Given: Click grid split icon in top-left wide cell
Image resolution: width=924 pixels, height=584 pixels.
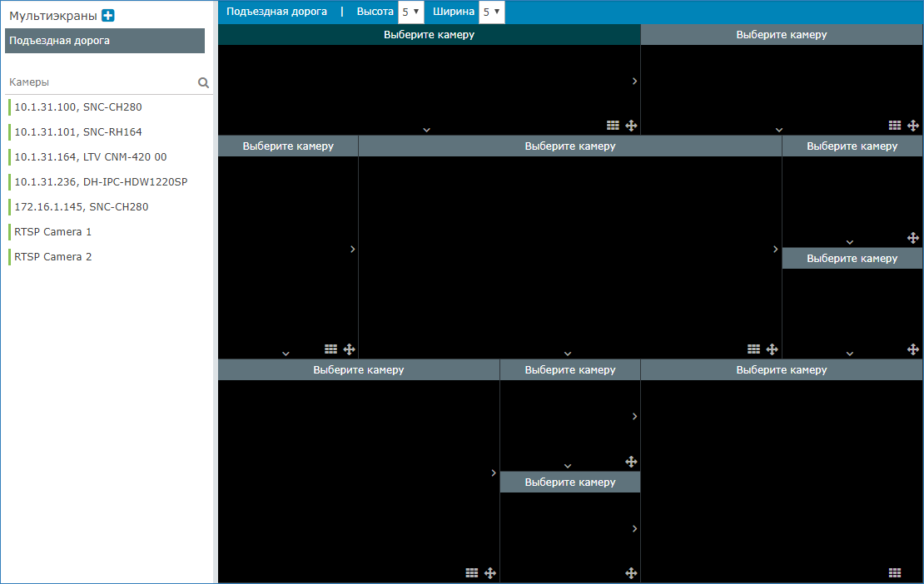Looking at the screenshot, I should click(x=613, y=126).
